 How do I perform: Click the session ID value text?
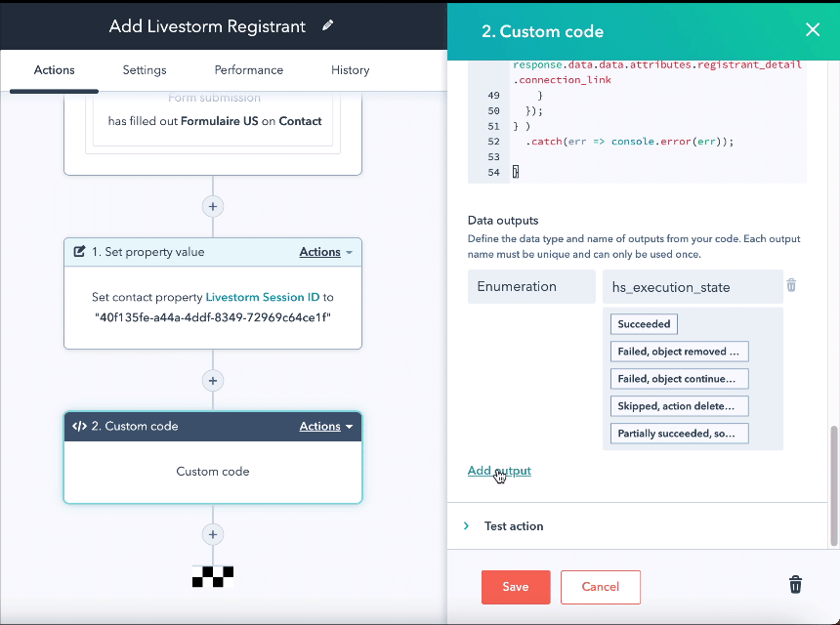213,317
